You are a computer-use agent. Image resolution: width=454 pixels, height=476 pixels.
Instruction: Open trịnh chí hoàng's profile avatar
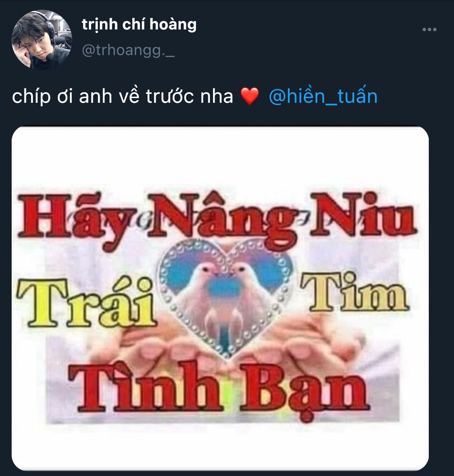tap(42, 40)
